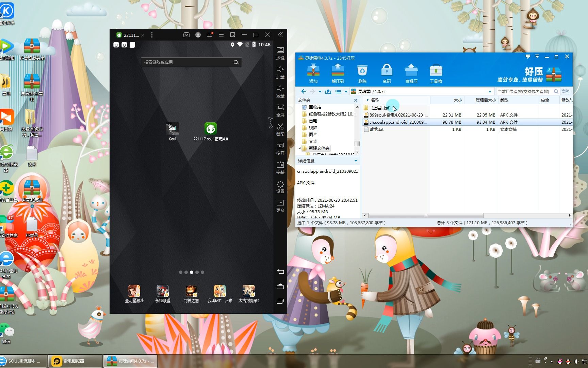This screenshot has height=368, width=588.
Task: Click the 全屏 fullscreen icon in the emulator sidebar
Action: click(280, 111)
